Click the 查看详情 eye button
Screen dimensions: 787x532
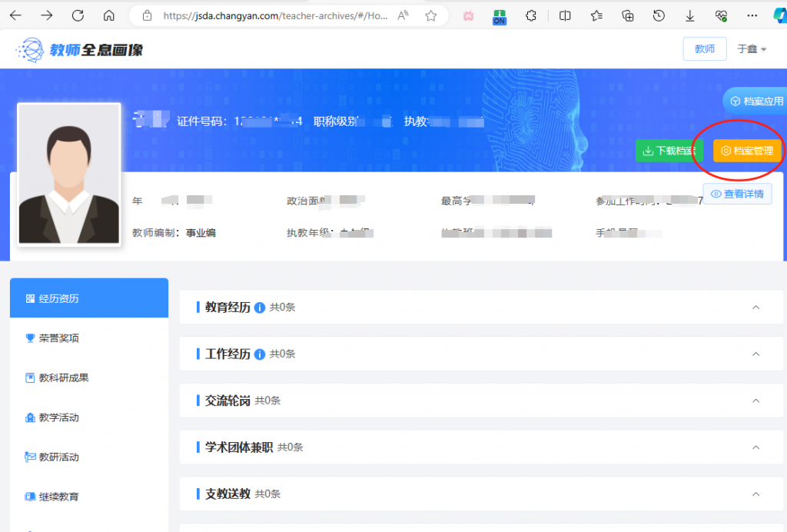click(738, 194)
